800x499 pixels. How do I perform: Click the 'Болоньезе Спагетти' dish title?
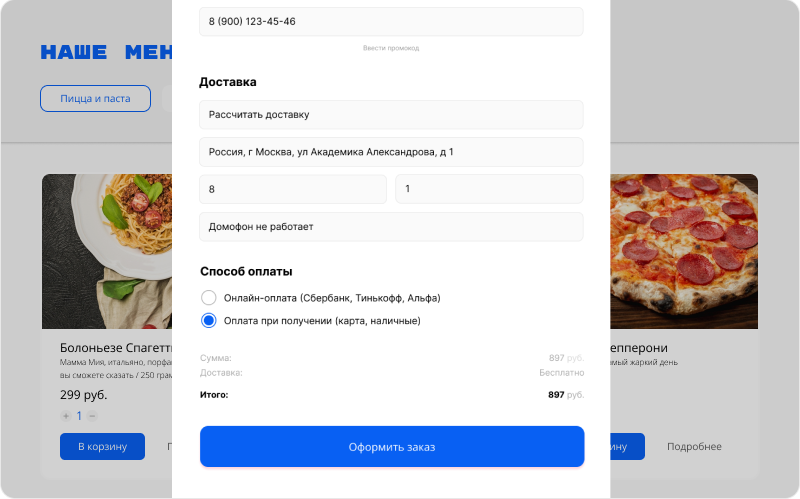coord(112,348)
